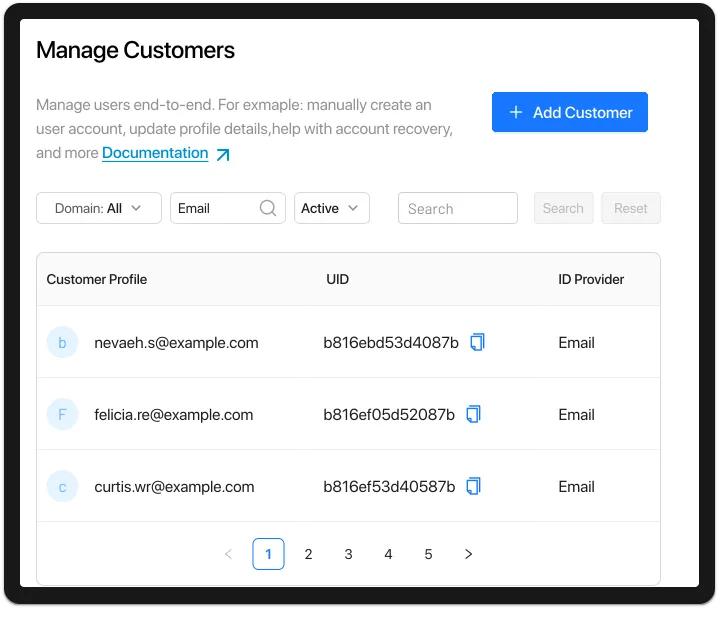The width and height of the screenshot is (719, 620).
Task: Click avatar for nevaeh.s@example.com
Action: pos(62,342)
